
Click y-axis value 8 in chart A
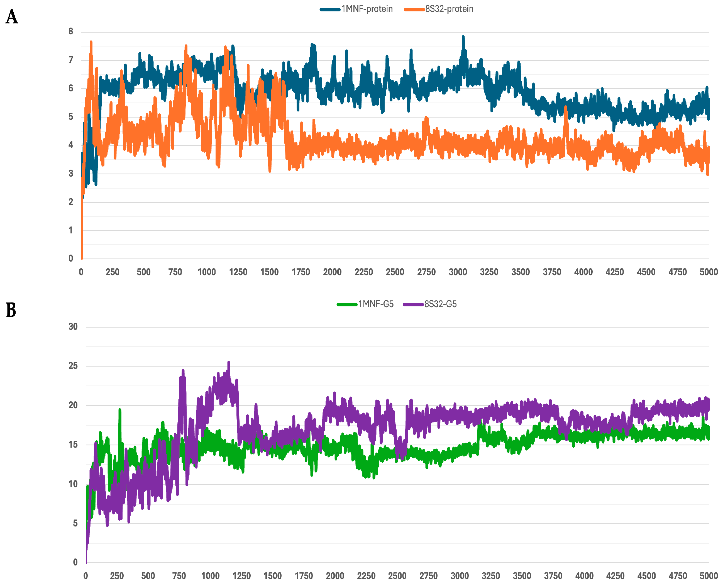click(71, 31)
